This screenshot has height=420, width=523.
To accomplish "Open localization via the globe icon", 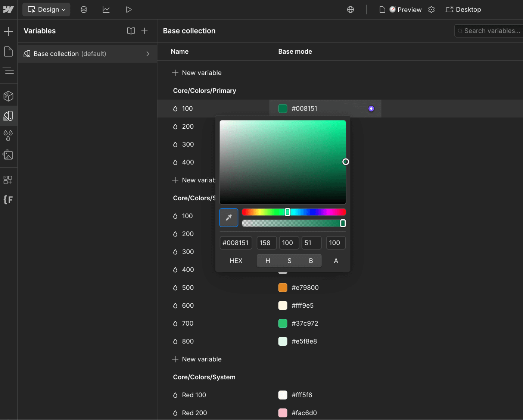I will [350, 9].
